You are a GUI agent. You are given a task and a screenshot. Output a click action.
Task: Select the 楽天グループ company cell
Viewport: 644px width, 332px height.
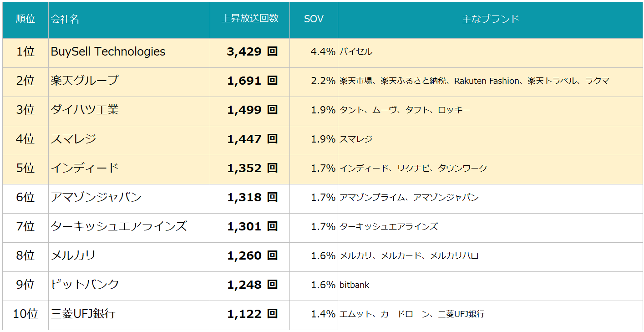85,81
